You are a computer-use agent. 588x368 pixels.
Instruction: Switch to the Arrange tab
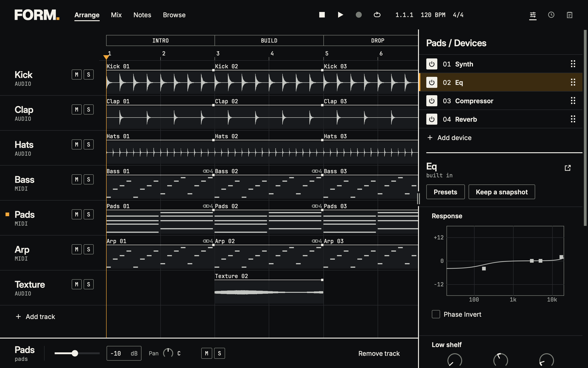tap(87, 15)
